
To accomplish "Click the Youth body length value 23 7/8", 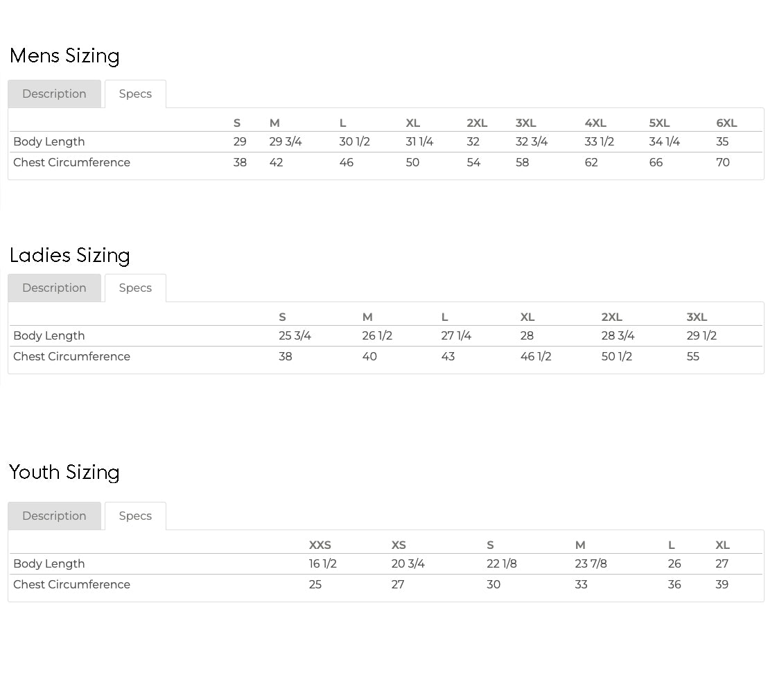I will tap(591, 563).
